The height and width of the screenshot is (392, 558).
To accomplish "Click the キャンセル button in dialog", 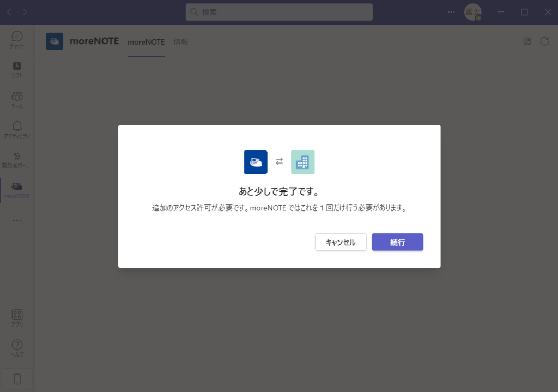I will (x=341, y=242).
